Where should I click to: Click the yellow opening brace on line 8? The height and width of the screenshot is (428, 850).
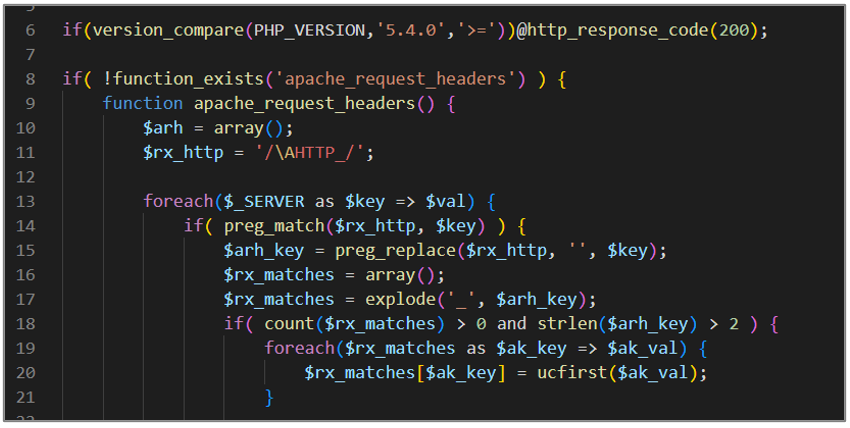click(x=562, y=79)
